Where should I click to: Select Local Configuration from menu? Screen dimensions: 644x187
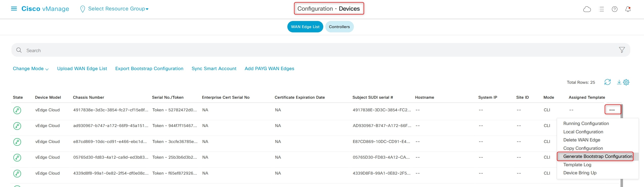click(583, 132)
